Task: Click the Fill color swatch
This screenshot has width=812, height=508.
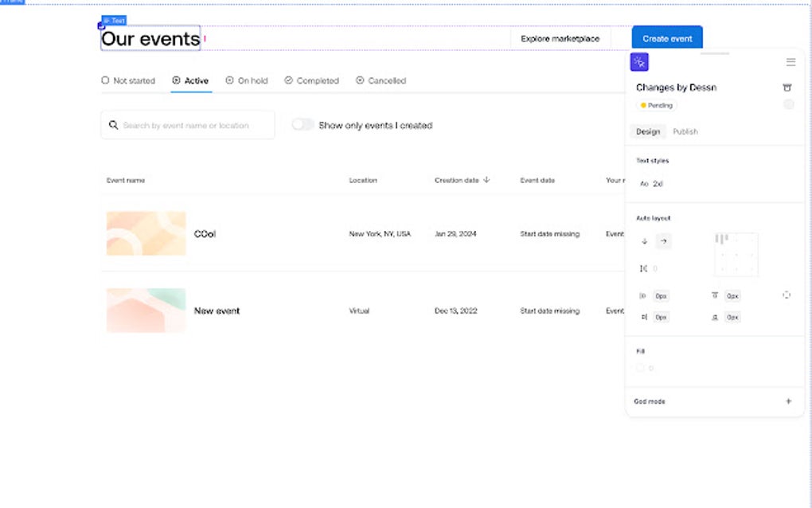Action: click(x=640, y=368)
